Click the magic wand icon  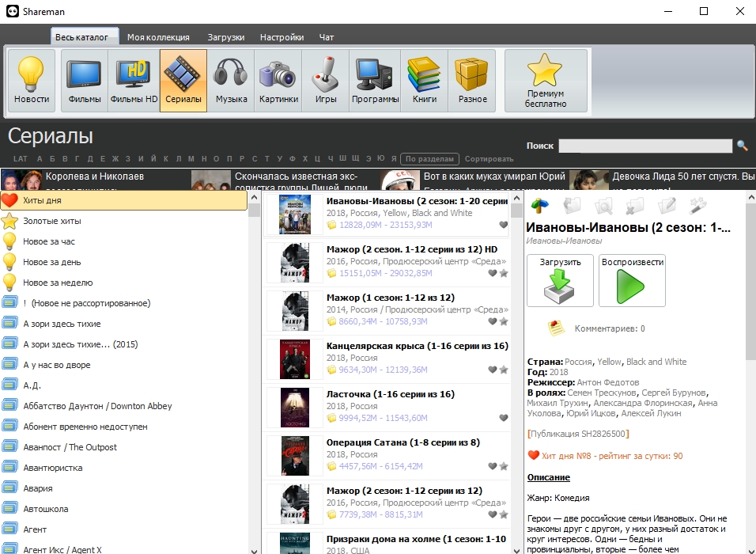pos(697,206)
